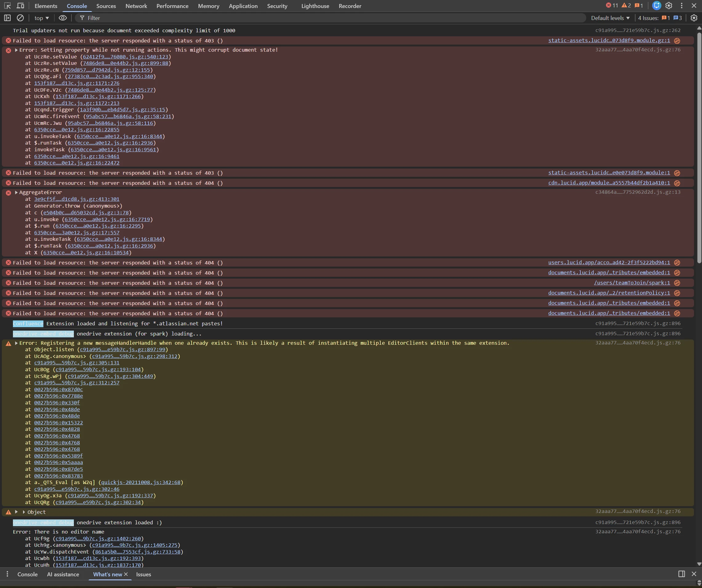Screen dimensions: 702x588
Task: Click the red error count badge
Action: [x=612, y=6]
